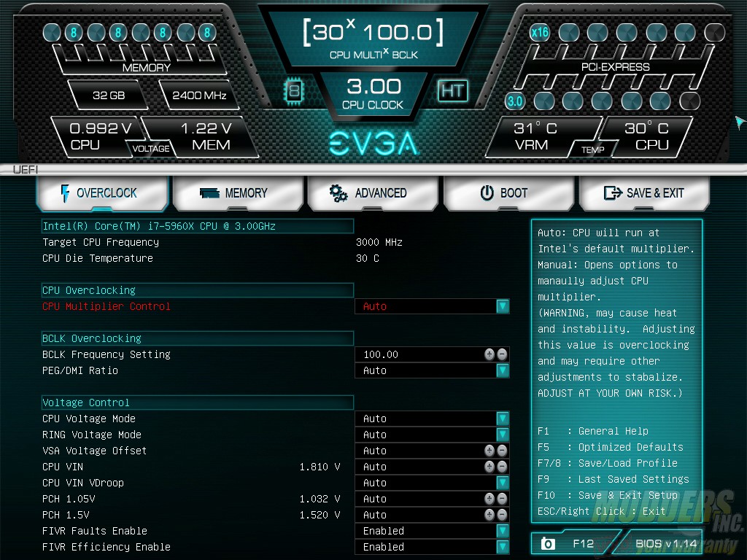Open the Advanced tab
747x560 pixels.
click(373, 192)
